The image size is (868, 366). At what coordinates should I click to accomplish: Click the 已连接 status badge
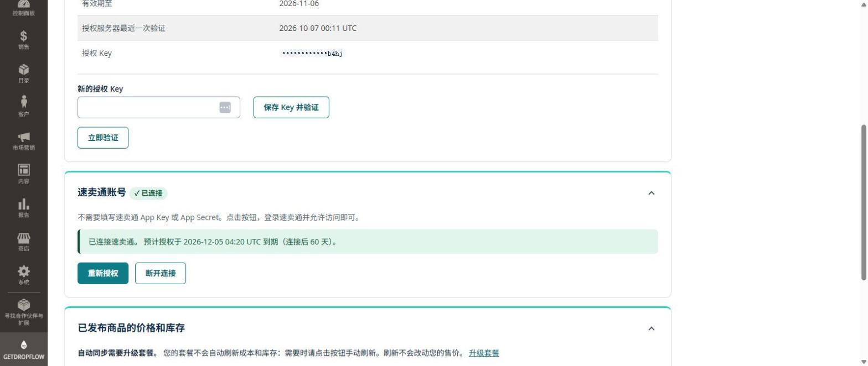(148, 194)
